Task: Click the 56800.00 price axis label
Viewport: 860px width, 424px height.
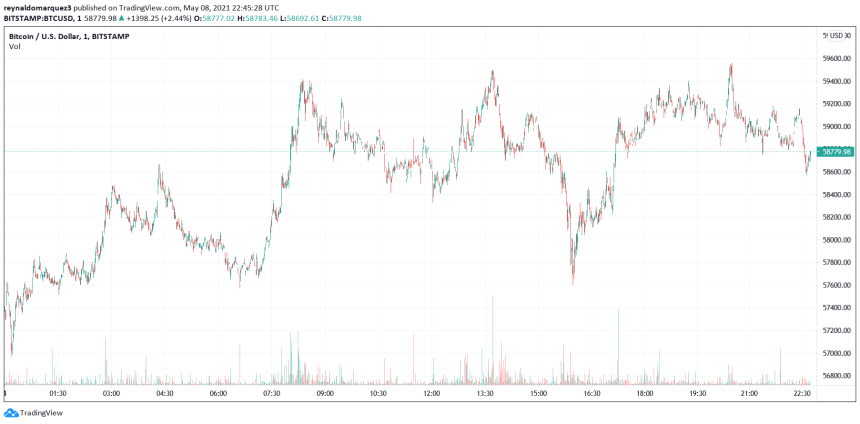Action: tap(836, 376)
